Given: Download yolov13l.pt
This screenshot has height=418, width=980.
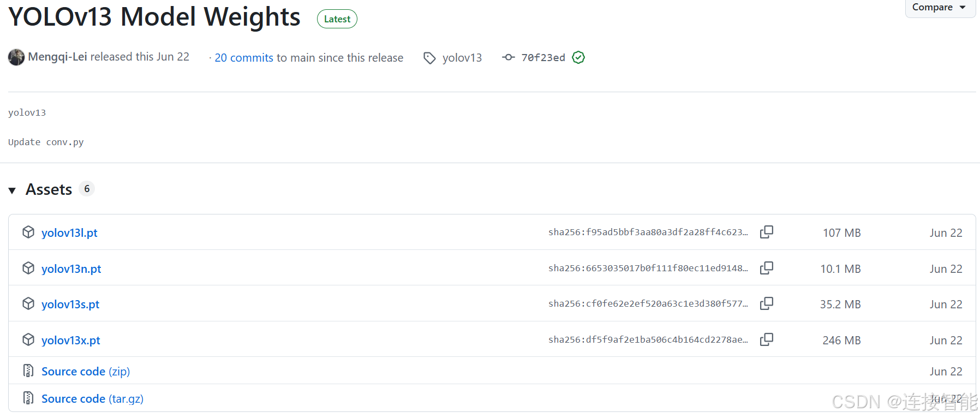Looking at the screenshot, I should click(x=69, y=233).
